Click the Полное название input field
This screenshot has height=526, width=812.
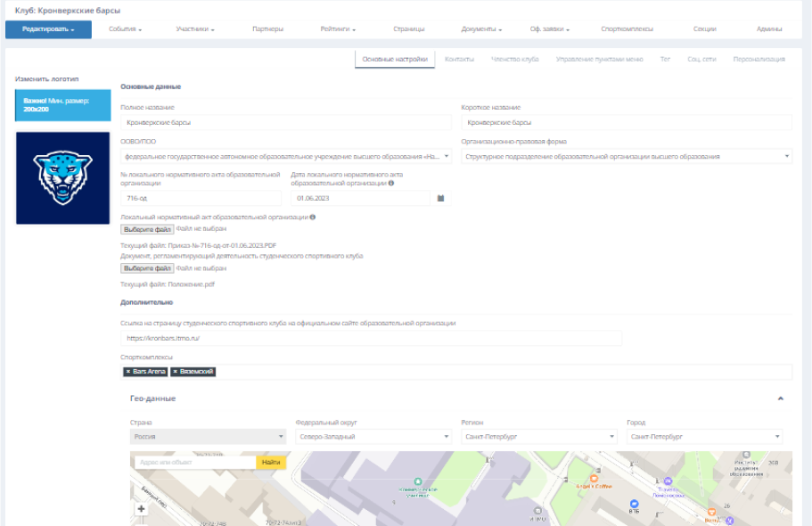tap(286, 122)
